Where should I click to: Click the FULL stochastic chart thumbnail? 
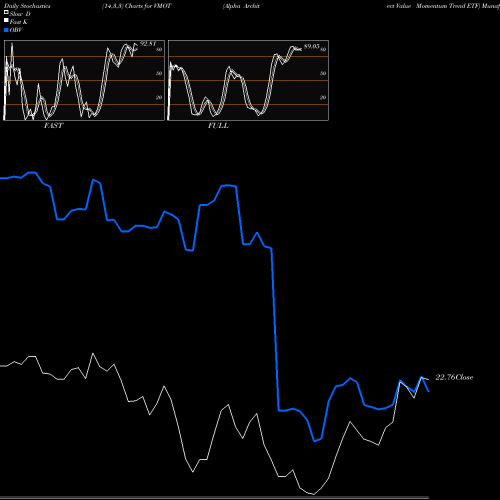(248, 80)
